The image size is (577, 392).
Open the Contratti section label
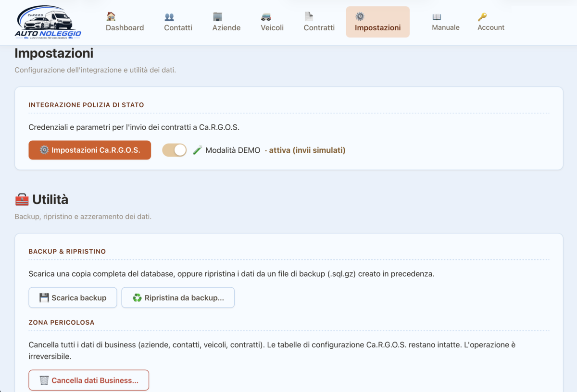pos(319,28)
